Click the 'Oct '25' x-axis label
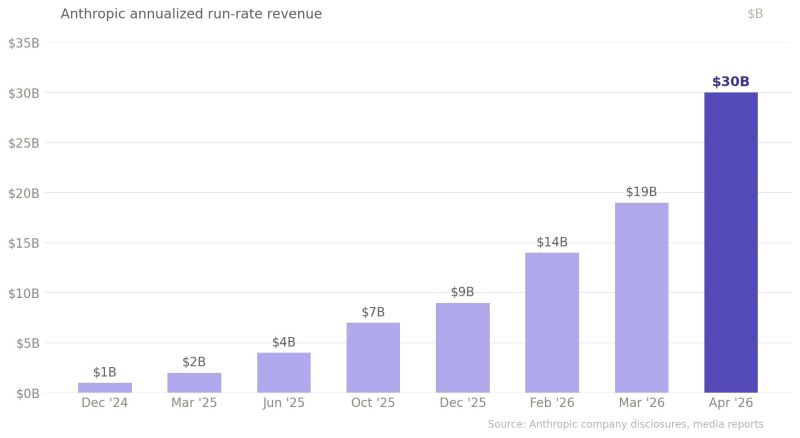The image size is (800, 438). click(373, 403)
